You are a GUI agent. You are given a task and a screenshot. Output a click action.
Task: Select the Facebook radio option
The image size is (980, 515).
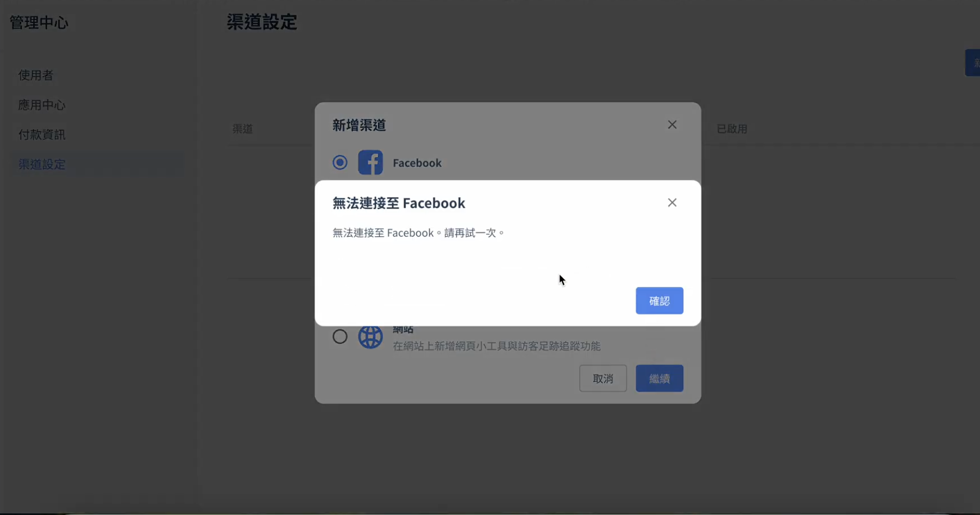click(x=340, y=162)
